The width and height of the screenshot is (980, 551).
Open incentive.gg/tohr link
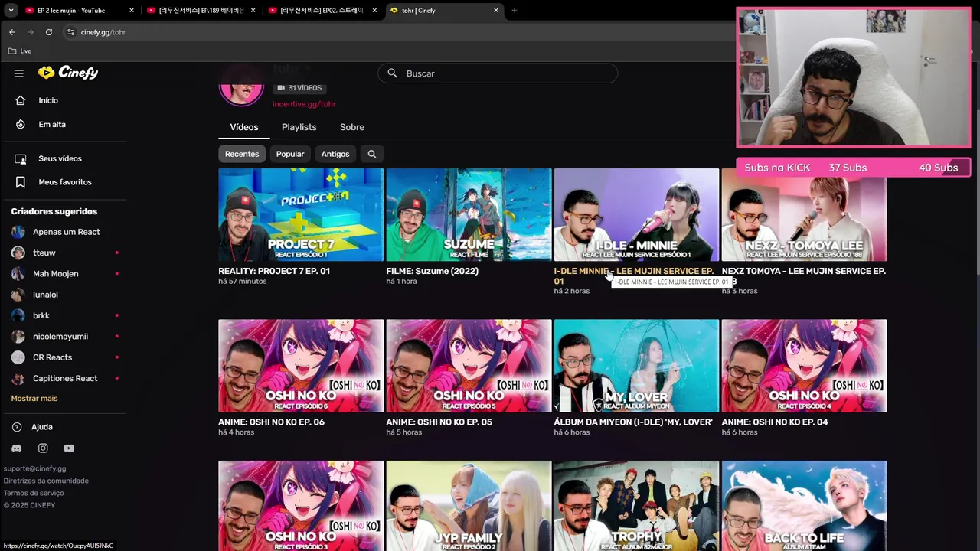(304, 104)
